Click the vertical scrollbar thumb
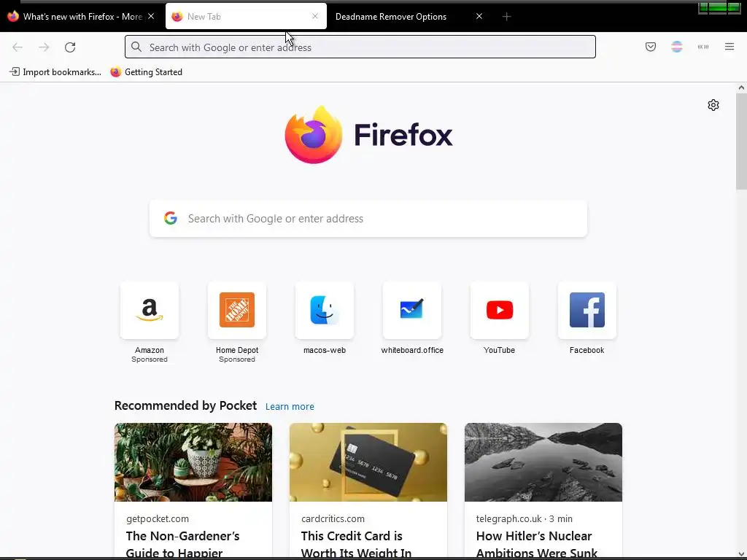 pos(741,141)
